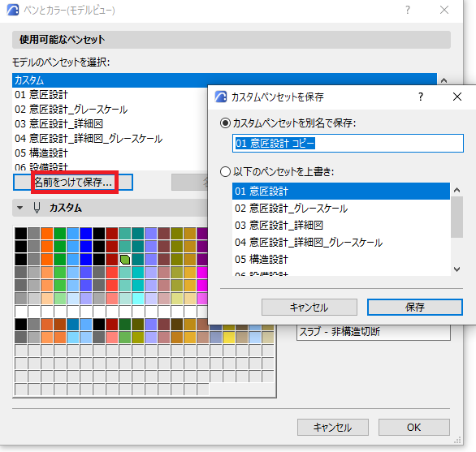Select 01 意匠設計 in model pen set list
The image size is (476, 452).
(x=110, y=95)
